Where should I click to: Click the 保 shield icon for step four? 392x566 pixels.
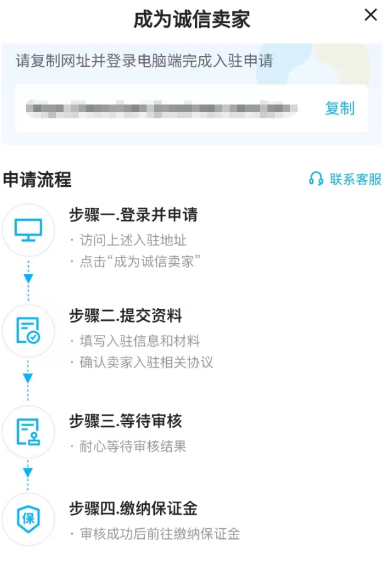(x=28, y=519)
